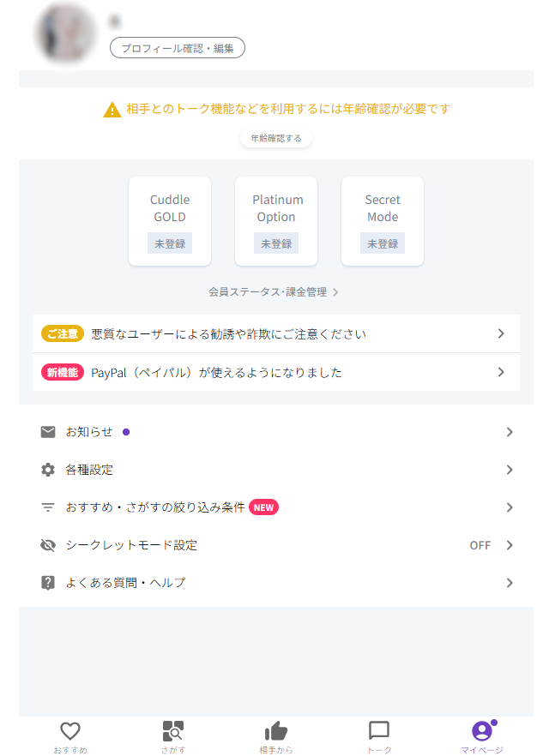This screenshot has width=549, height=756.
Task: Click the crossed-eye secret mode icon
Action: coord(48,545)
